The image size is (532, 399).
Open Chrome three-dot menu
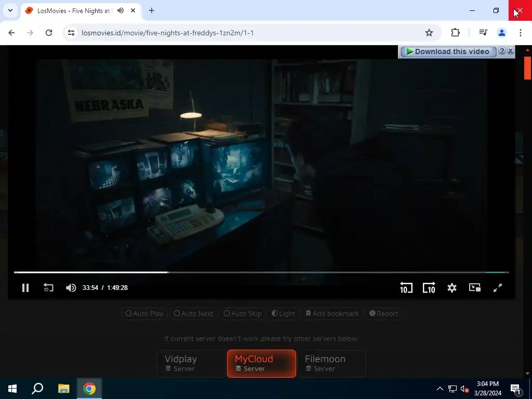click(521, 33)
